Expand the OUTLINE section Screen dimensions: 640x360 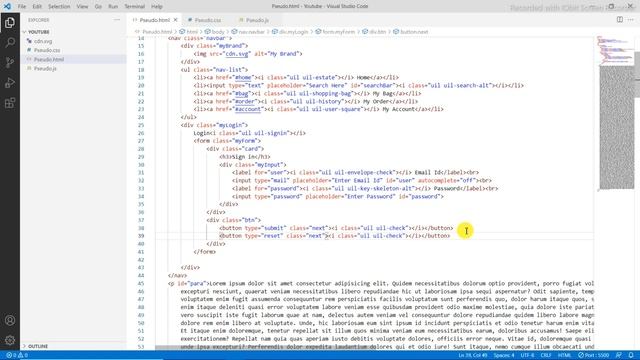tap(38, 346)
